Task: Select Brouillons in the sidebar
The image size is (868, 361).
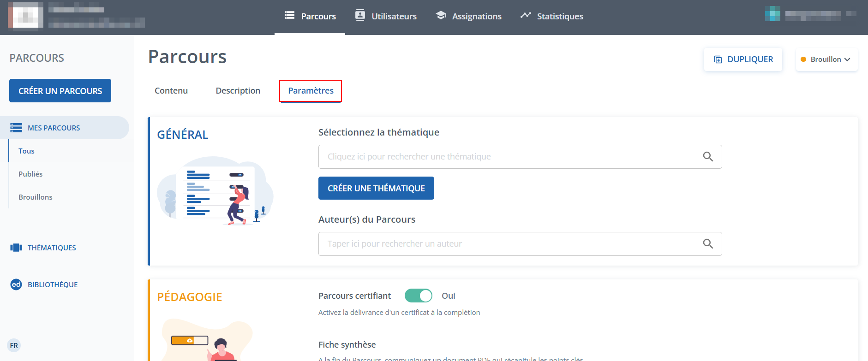Action: [x=36, y=197]
